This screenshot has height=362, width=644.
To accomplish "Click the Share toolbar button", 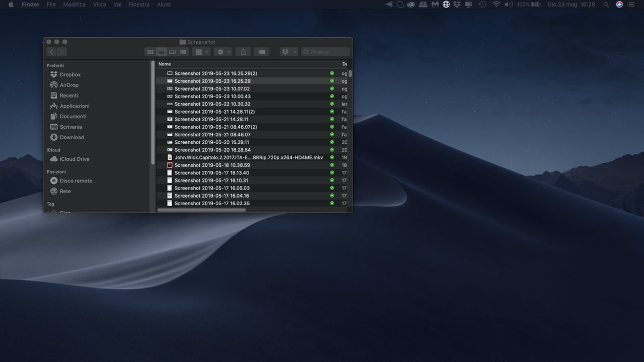I will [243, 52].
